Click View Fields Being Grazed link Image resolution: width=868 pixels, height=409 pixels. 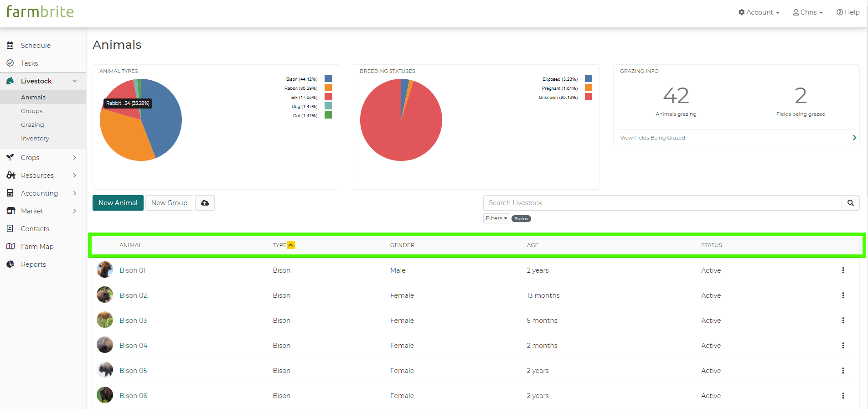(x=652, y=138)
